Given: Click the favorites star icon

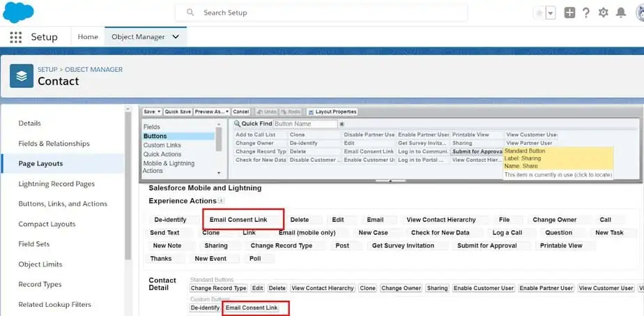Looking at the screenshot, I should coord(539,13).
